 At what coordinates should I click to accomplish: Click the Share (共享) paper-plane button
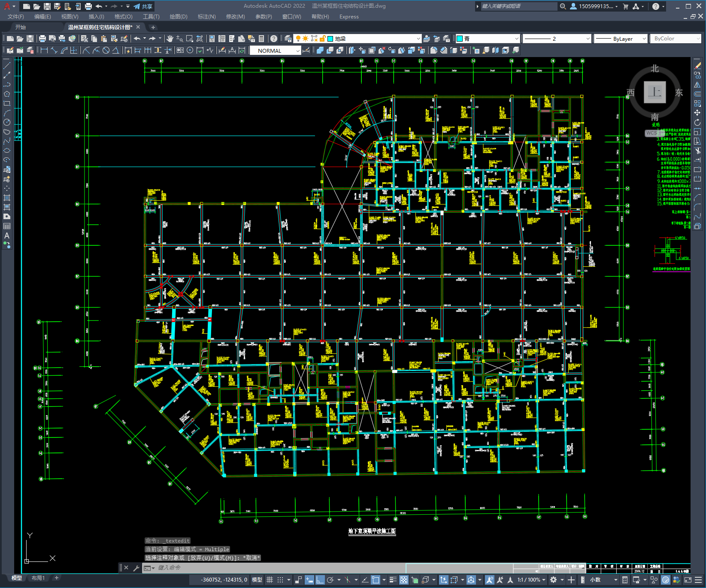pyautogui.click(x=143, y=6)
